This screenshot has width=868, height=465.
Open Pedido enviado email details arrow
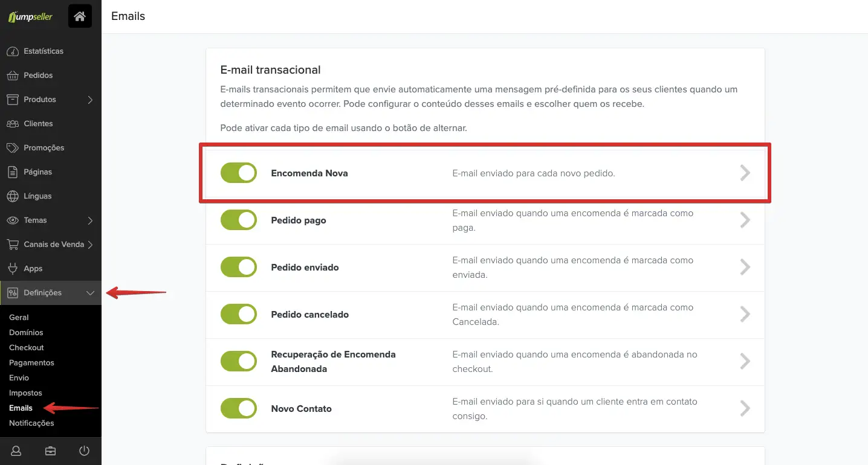click(745, 268)
